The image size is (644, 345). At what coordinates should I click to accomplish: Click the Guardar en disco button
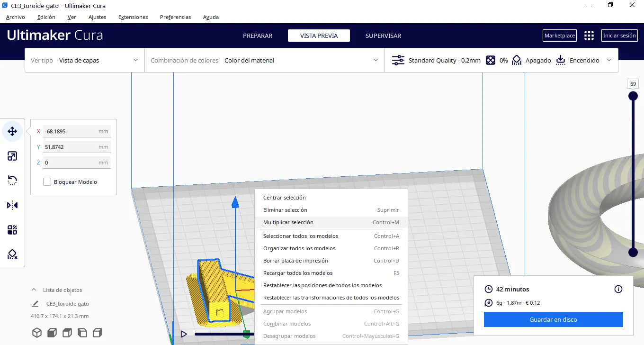tap(553, 319)
